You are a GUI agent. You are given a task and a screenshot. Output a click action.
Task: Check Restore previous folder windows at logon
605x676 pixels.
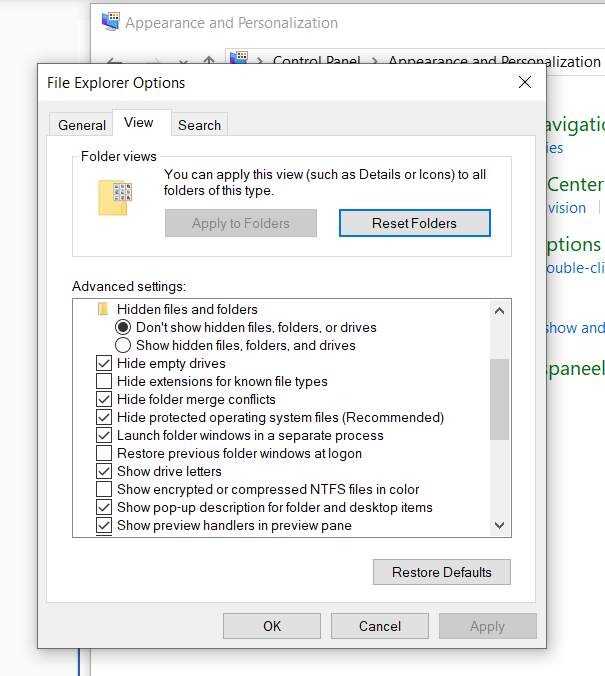click(x=104, y=454)
